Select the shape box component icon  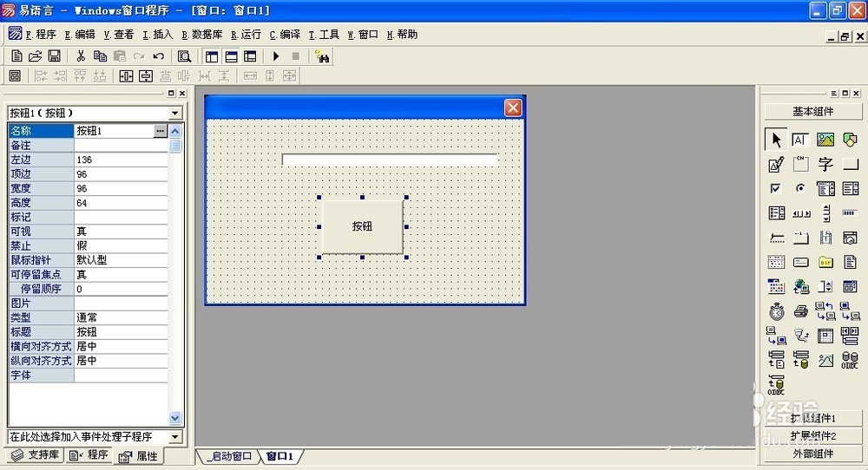[850, 140]
